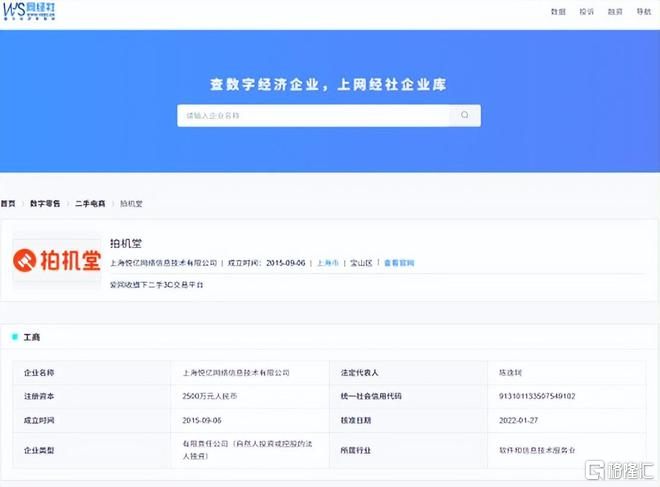Click the legal representative name value
Screen dimensions: 660x487
pyautogui.click(x=510, y=373)
